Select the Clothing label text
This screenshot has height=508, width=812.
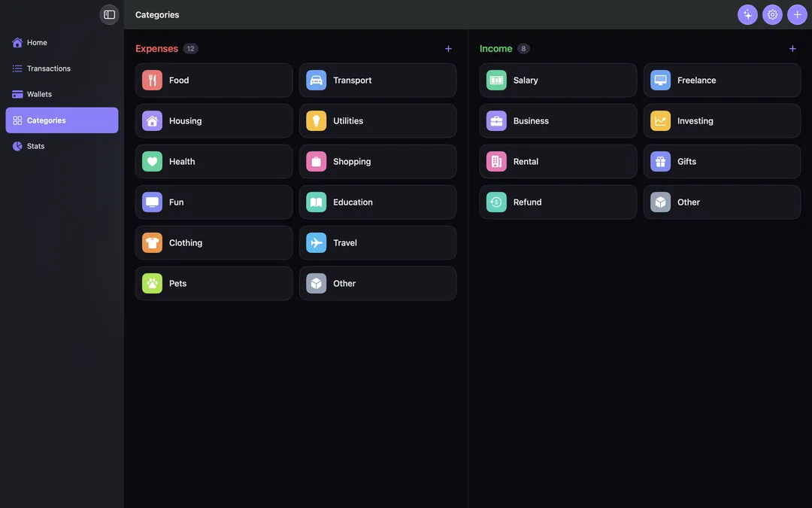(x=186, y=242)
